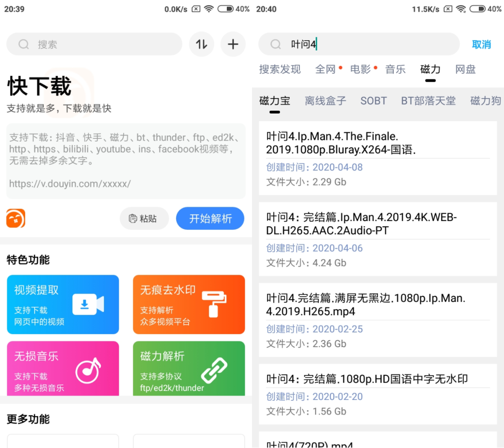The image size is (504, 448).
Task: Open result 叶问4：完结篇.1080p.HD国语中字无水印
Action: tap(378, 394)
